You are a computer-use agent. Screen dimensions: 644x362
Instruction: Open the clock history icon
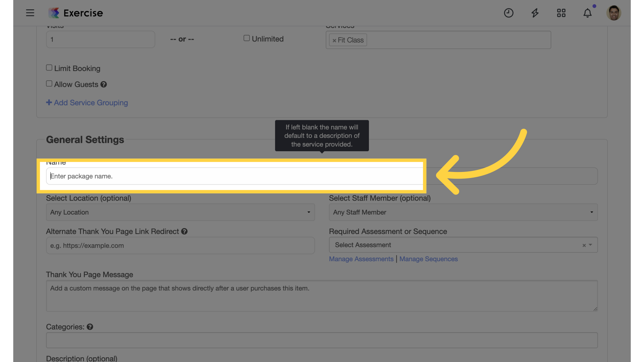click(508, 13)
